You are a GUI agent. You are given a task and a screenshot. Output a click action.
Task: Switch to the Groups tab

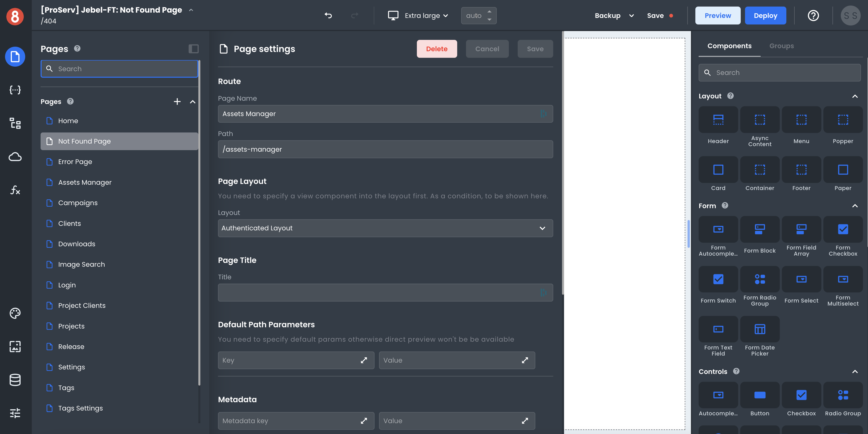coord(782,46)
